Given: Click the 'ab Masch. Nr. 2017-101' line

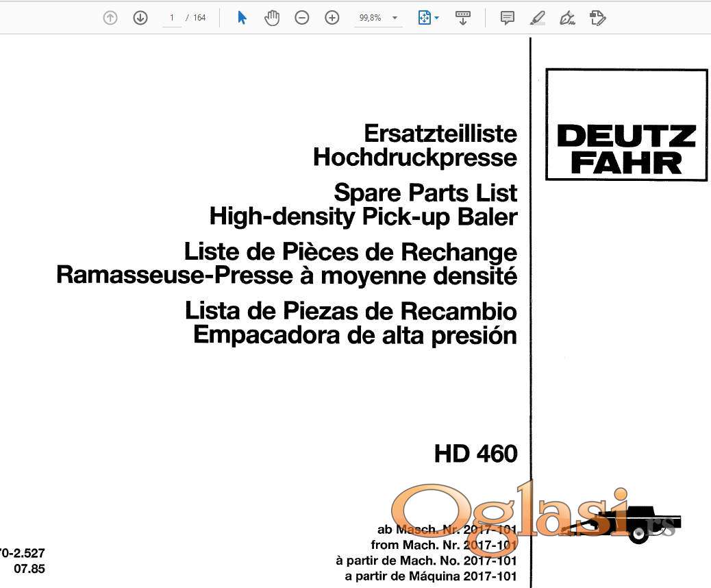Looking at the screenshot, I should [x=447, y=529].
